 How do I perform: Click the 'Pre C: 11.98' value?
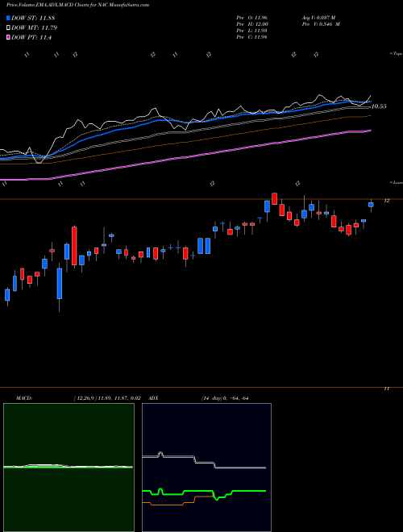point(252,37)
